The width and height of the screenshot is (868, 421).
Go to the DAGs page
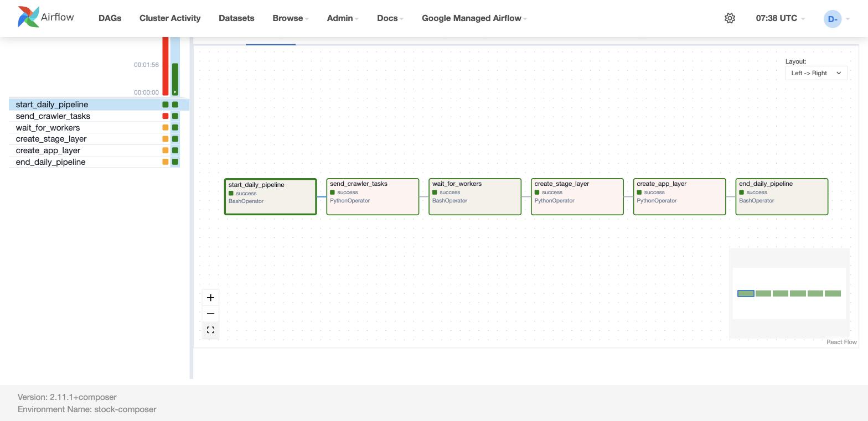(x=110, y=18)
